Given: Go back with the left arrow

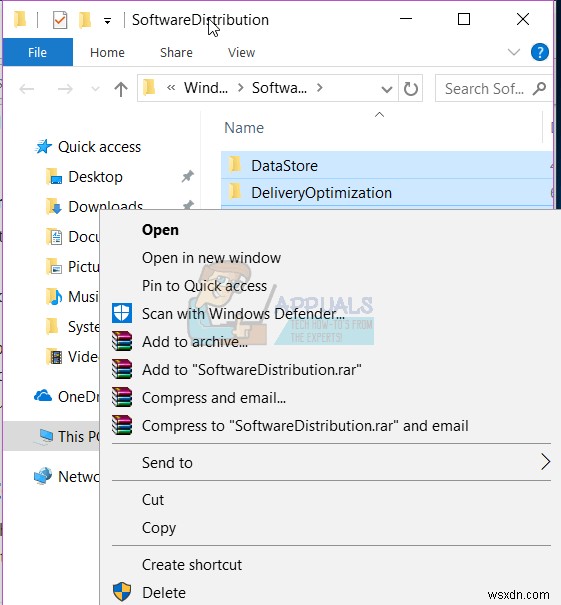Looking at the screenshot, I should (27, 89).
